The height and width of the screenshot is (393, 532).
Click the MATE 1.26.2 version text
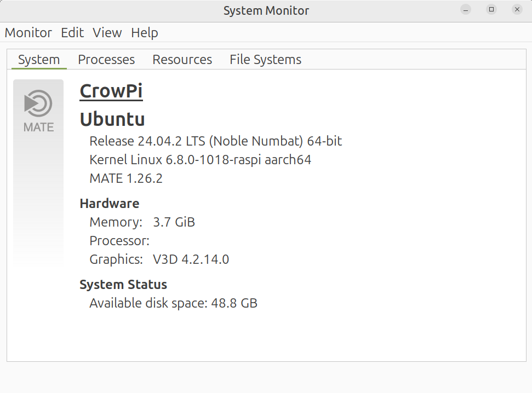126,178
